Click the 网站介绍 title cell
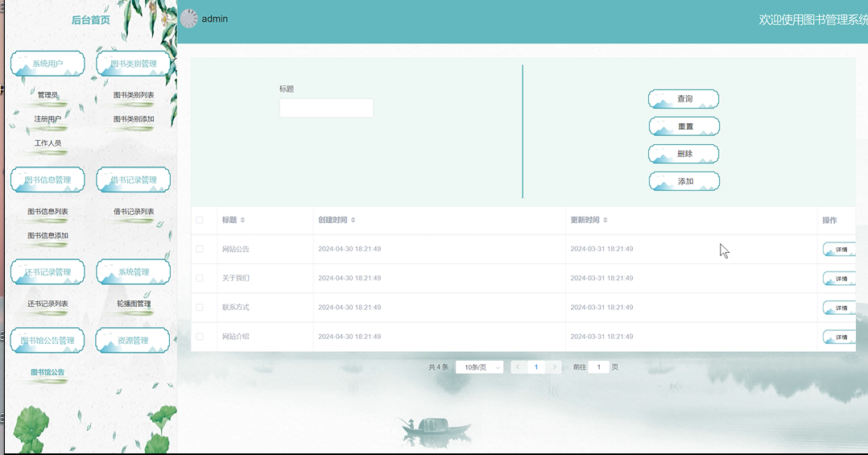This screenshot has height=455, width=868. (x=236, y=337)
